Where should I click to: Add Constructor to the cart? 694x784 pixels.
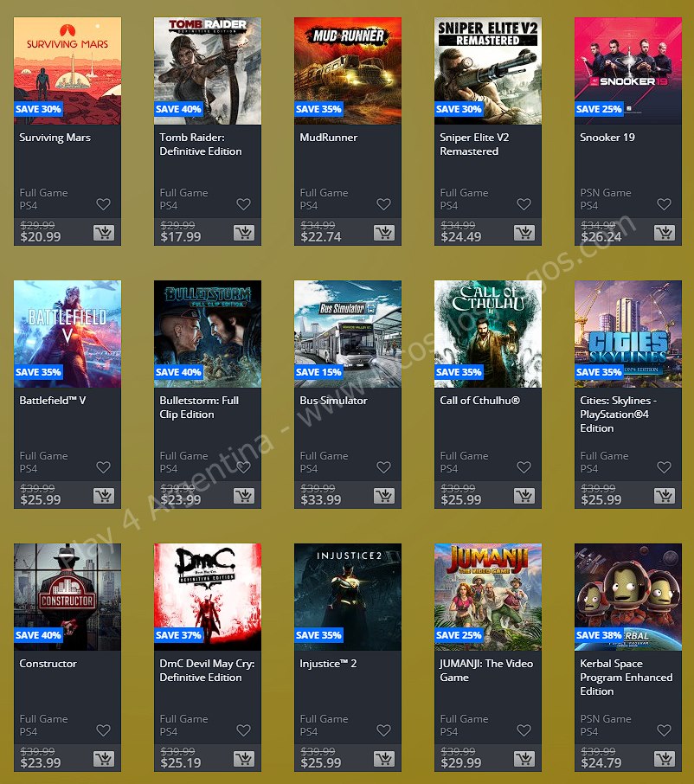point(104,759)
